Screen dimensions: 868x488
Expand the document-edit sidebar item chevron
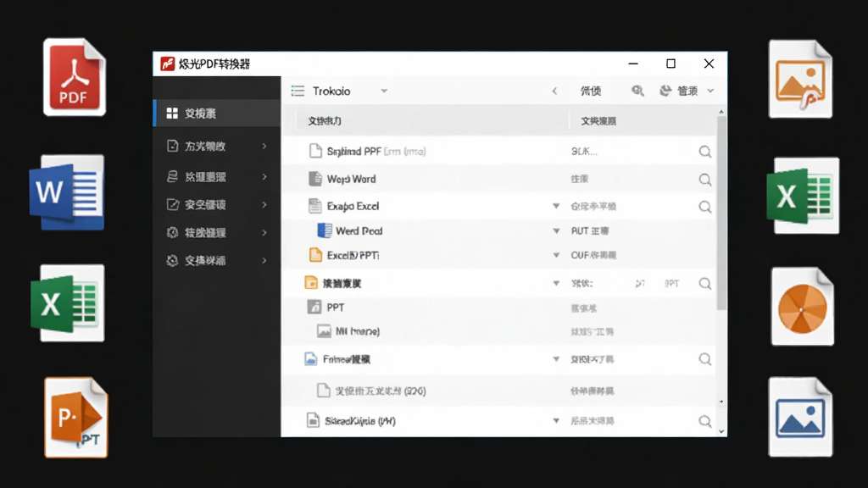click(x=264, y=146)
